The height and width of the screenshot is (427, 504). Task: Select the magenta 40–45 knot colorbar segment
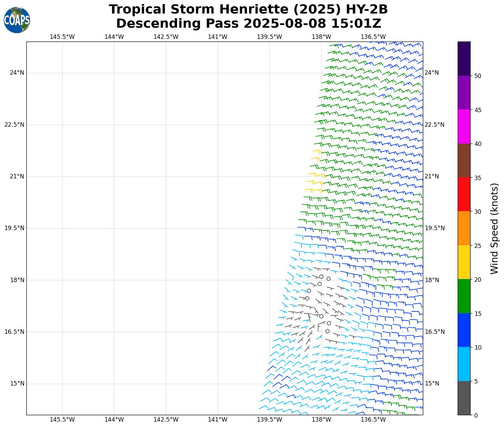click(x=464, y=127)
